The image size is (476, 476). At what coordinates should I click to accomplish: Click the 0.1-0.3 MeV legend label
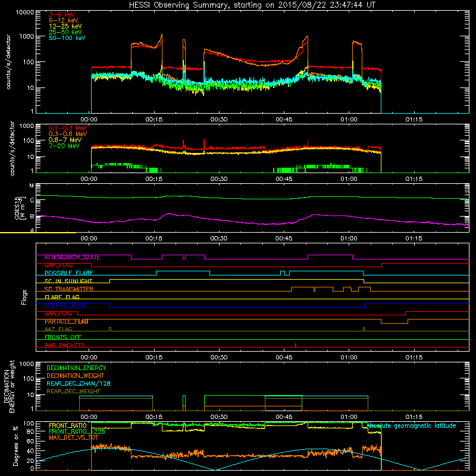68,128
